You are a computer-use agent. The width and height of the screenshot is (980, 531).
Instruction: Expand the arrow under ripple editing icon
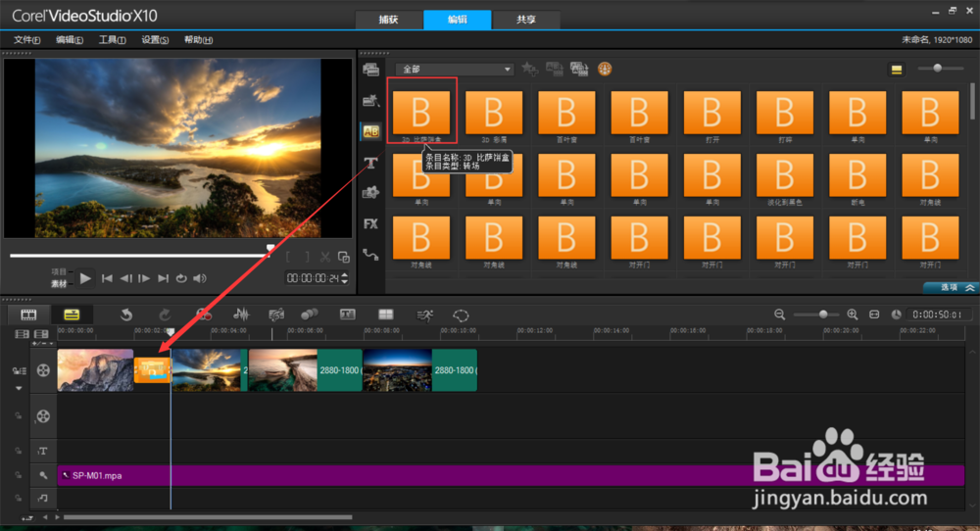(x=19, y=388)
